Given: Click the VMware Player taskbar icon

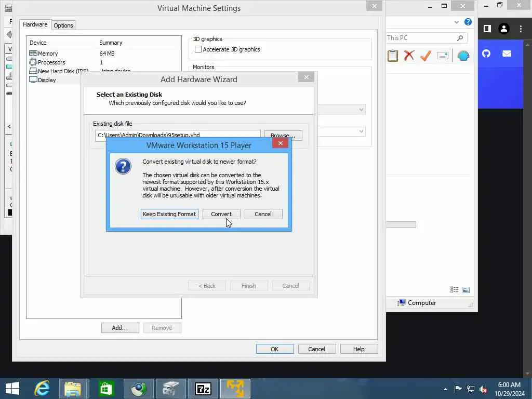Looking at the screenshot, I should (235, 389).
